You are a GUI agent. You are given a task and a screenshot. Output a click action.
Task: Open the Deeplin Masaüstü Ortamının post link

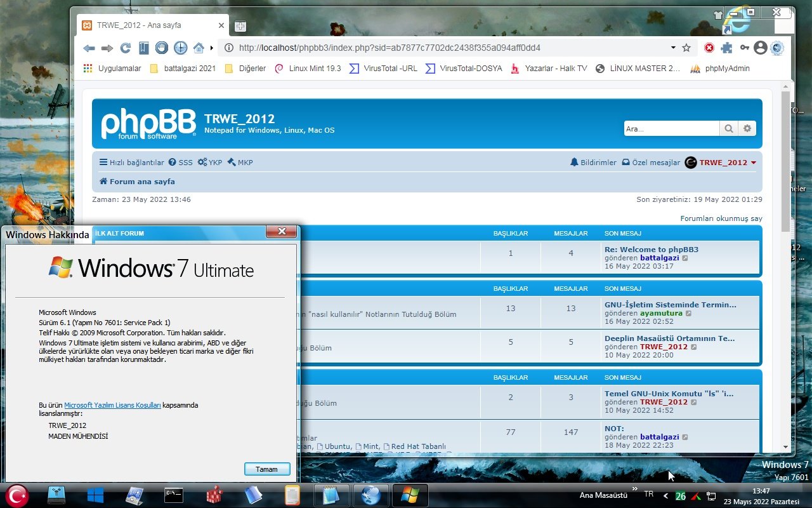pyautogui.click(x=669, y=338)
